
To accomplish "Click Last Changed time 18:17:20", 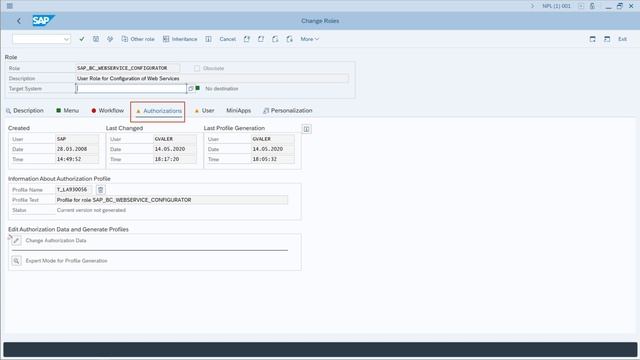I will pos(175,159).
